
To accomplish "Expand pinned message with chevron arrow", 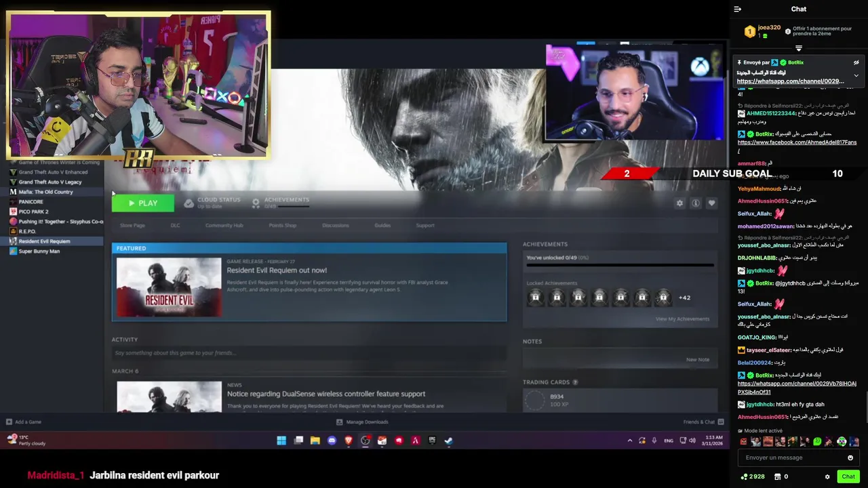I will 856,75.
